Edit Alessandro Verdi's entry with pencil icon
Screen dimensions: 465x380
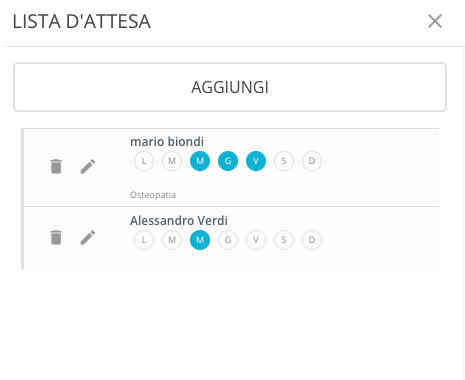coord(88,237)
